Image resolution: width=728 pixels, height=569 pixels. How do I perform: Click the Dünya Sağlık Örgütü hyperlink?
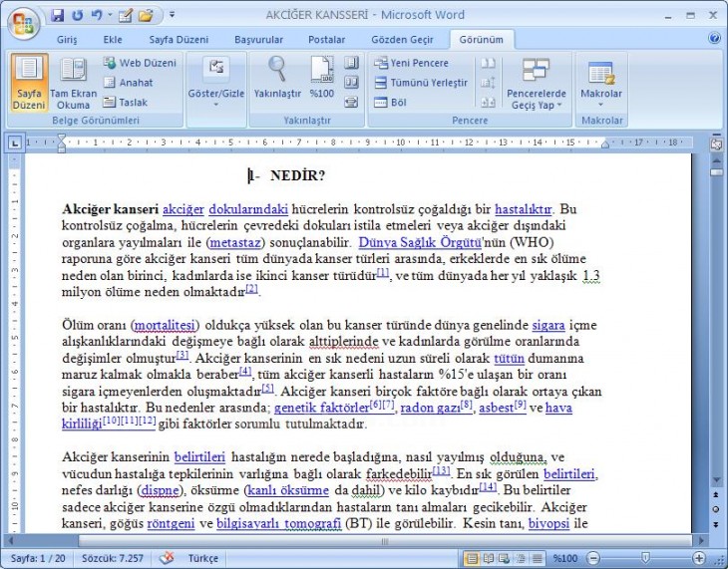click(x=420, y=242)
